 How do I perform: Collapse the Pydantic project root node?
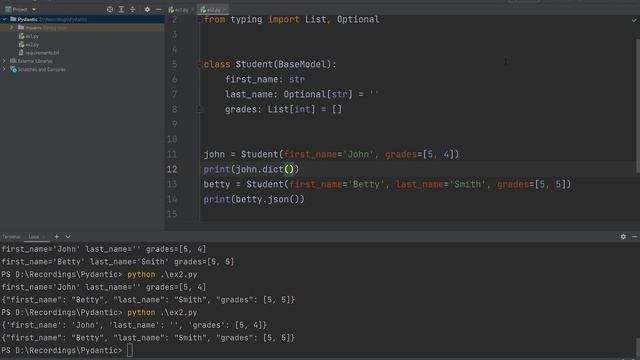tap(4, 19)
